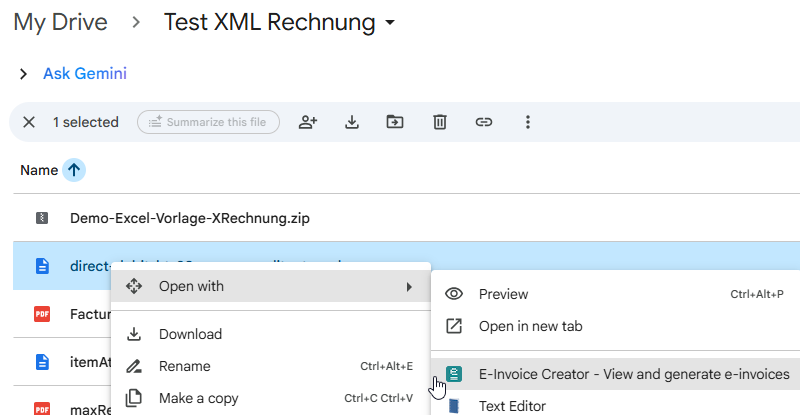Select Open in new tab option
The width and height of the screenshot is (800, 415).
tap(530, 326)
